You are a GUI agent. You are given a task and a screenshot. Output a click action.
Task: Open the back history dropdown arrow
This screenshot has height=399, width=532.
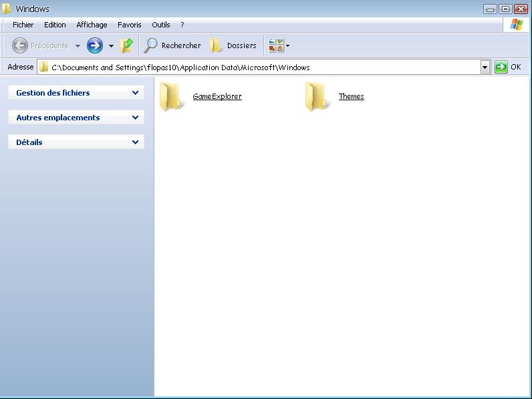pyautogui.click(x=78, y=46)
